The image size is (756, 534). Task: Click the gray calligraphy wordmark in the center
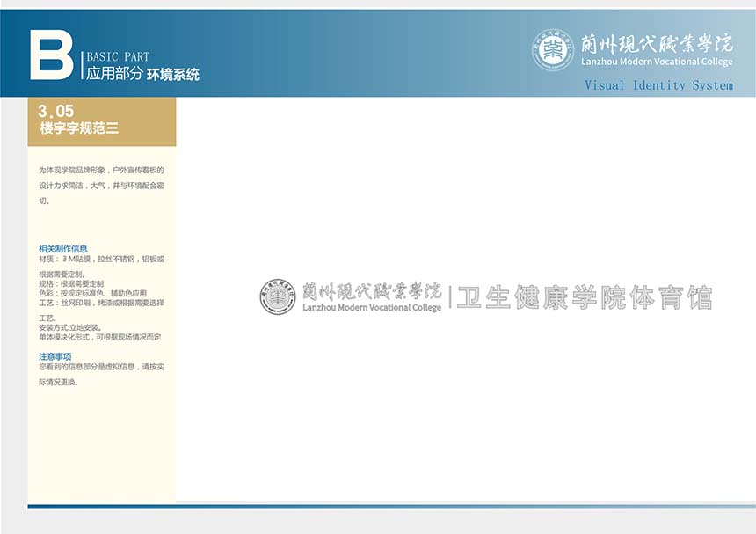tap(371, 290)
